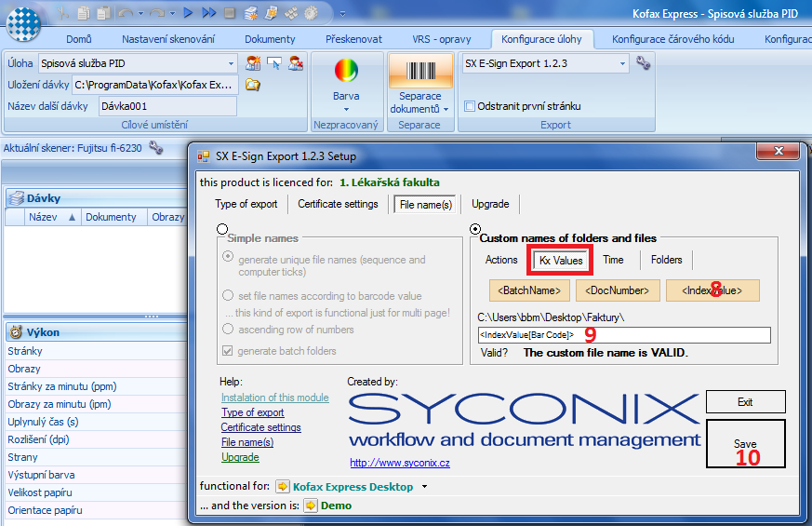812x526 pixels.
Task: Click the new document icon with star
Action: pos(271,13)
